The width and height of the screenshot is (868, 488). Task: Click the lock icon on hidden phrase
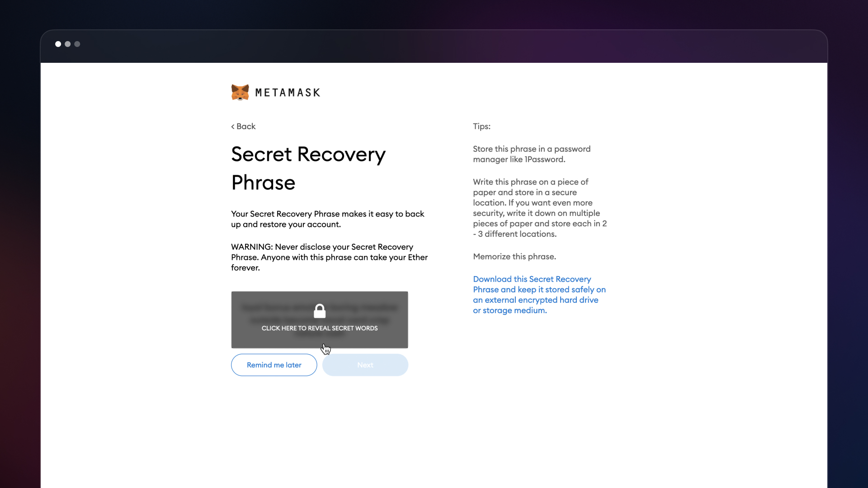tap(320, 311)
